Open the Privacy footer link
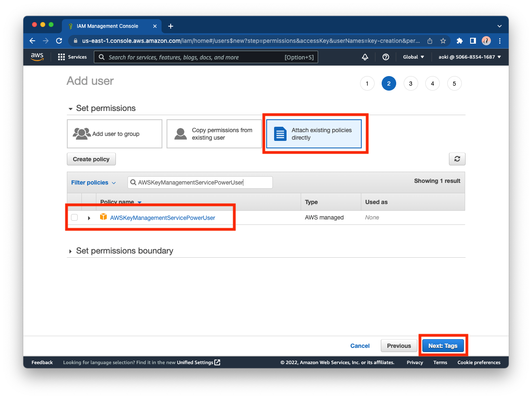The height and width of the screenshot is (399, 532). (415, 362)
